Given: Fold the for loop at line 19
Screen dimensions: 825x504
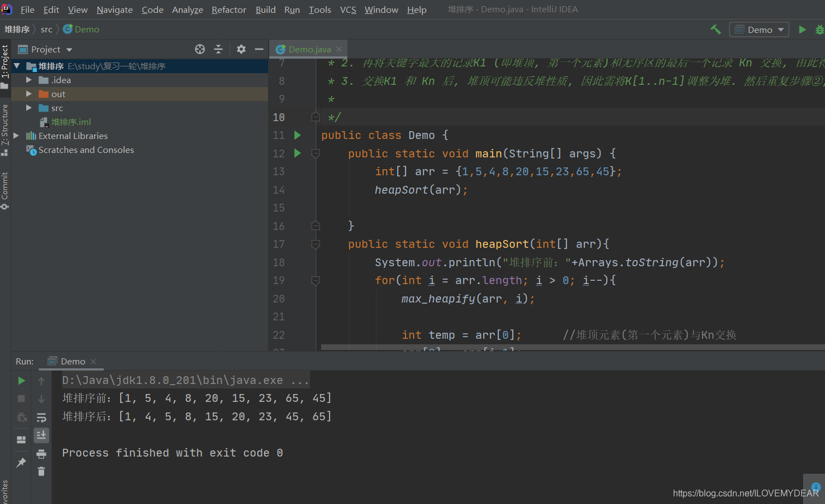Looking at the screenshot, I should [x=316, y=280].
